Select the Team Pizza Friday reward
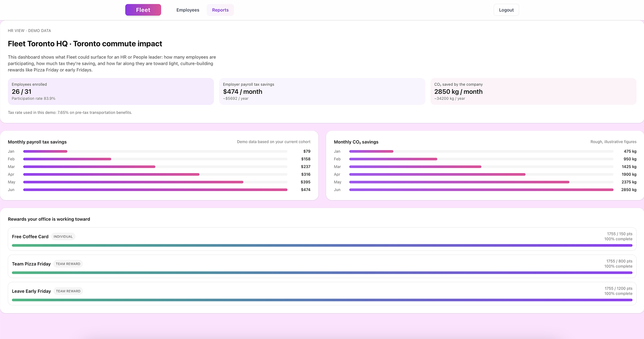Viewport: 644px width, 339px height. tap(31, 264)
